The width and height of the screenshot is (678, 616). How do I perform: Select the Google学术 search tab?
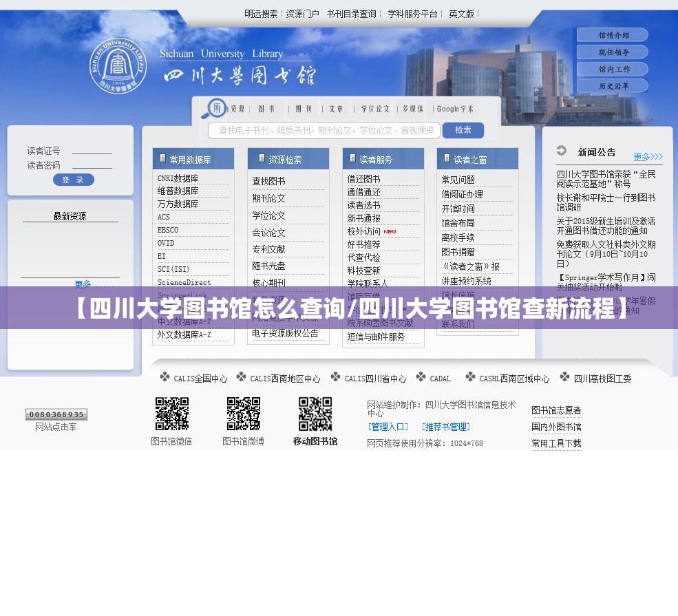pyautogui.click(x=455, y=109)
